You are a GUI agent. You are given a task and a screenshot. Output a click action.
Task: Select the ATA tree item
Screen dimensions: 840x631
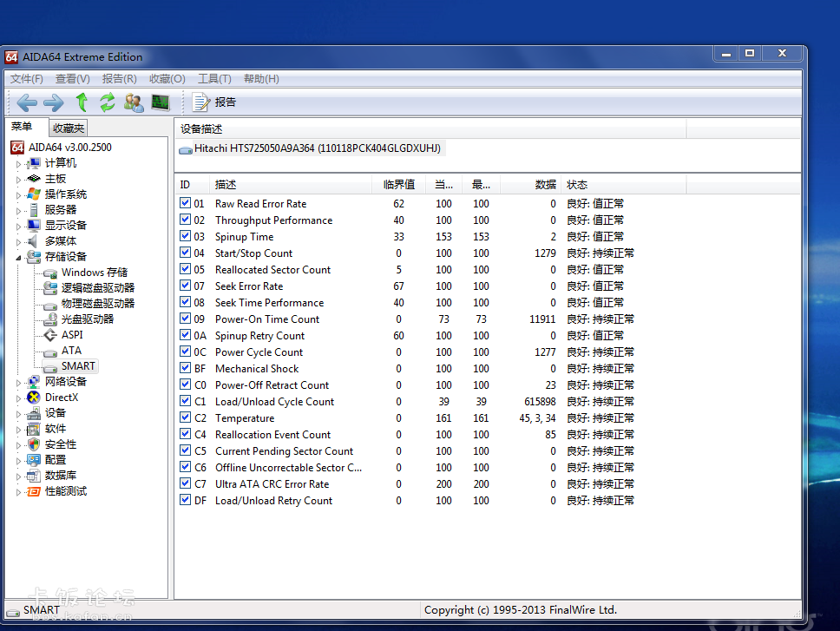point(71,351)
